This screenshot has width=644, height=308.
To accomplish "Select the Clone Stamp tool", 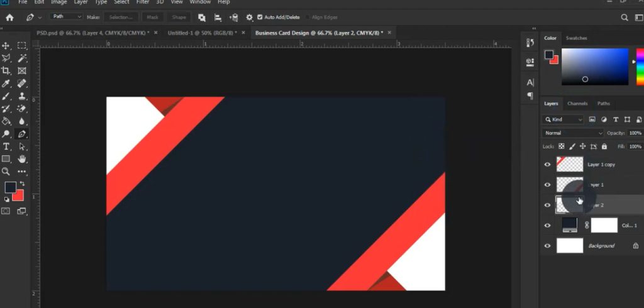I will coord(22,96).
